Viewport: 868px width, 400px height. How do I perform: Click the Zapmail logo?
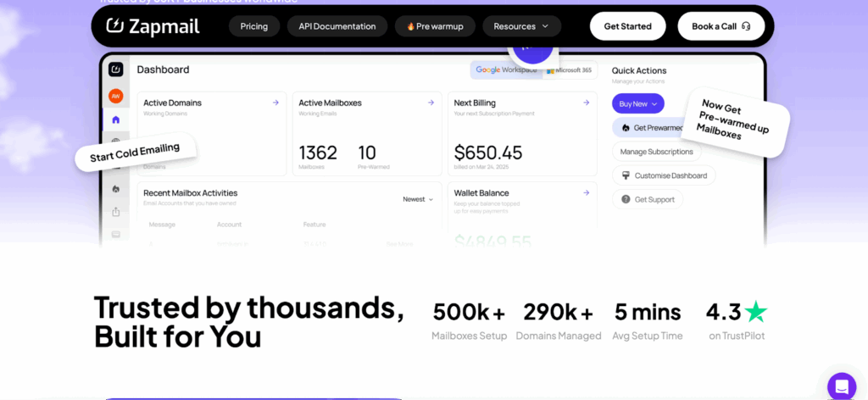(x=153, y=26)
